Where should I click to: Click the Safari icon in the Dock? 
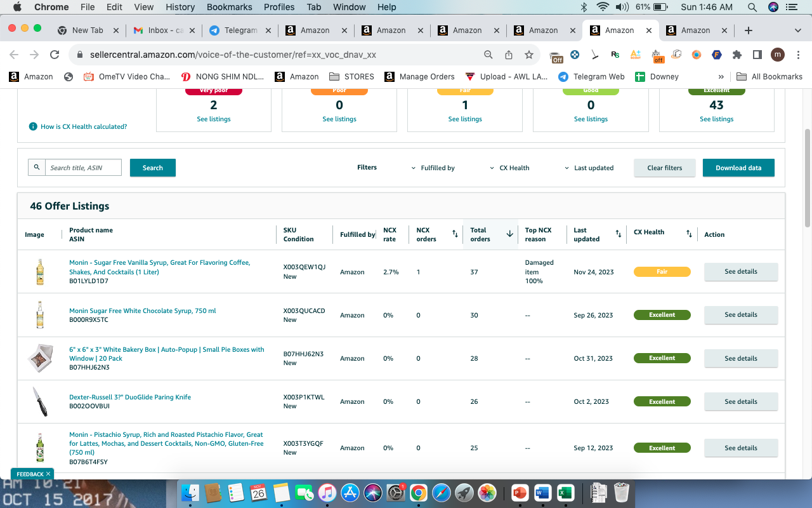tap(442, 492)
